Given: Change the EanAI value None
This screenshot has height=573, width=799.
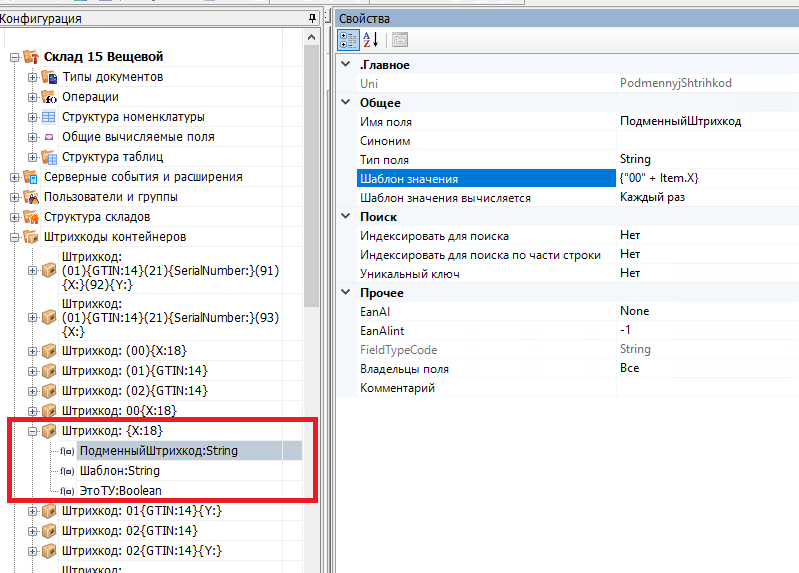Looking at the screenshot, I should 707,311.
